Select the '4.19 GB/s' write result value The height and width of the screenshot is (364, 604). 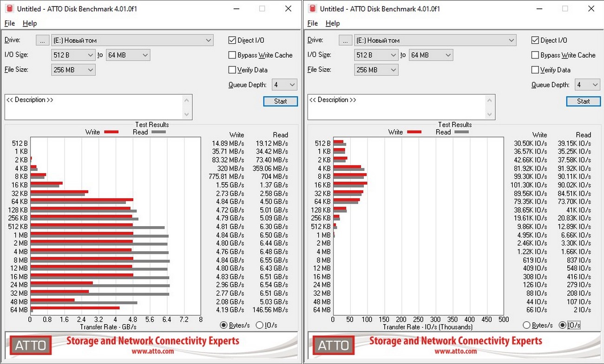tap(230, 310)
